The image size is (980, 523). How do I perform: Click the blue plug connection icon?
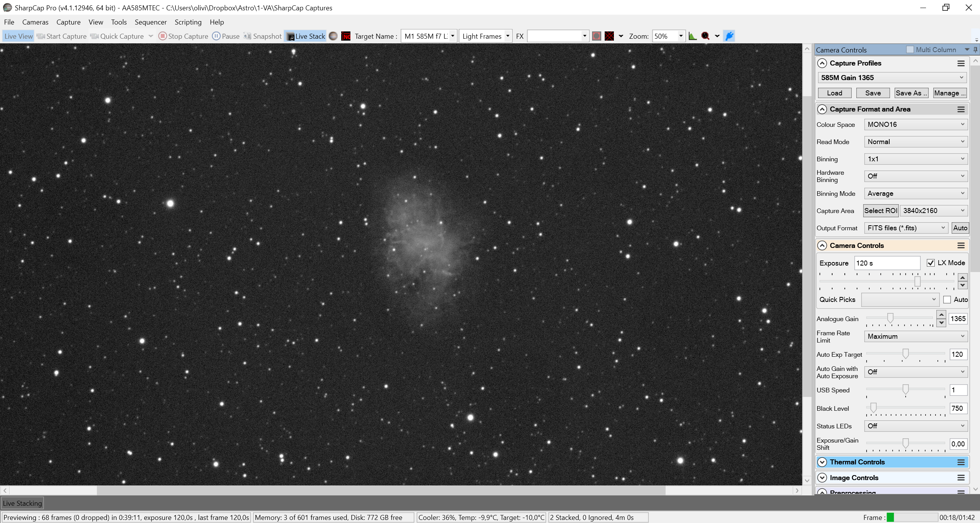pyautogui.click(x=730, y=36)
